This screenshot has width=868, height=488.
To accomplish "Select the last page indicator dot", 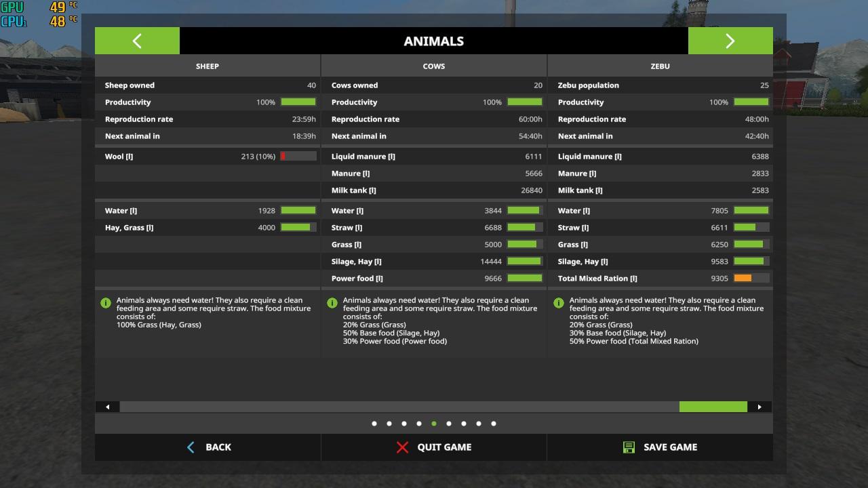I will (x=494, y=424).
